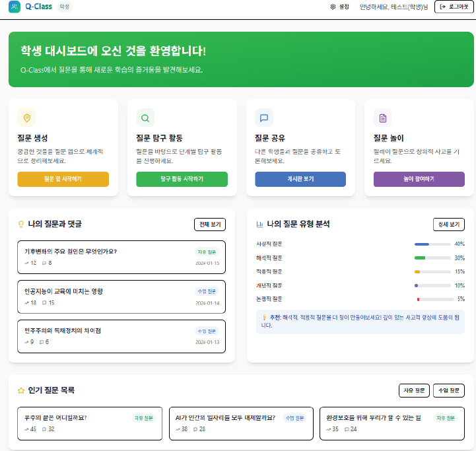Click the Q-Class logo icon

[14, 7]
